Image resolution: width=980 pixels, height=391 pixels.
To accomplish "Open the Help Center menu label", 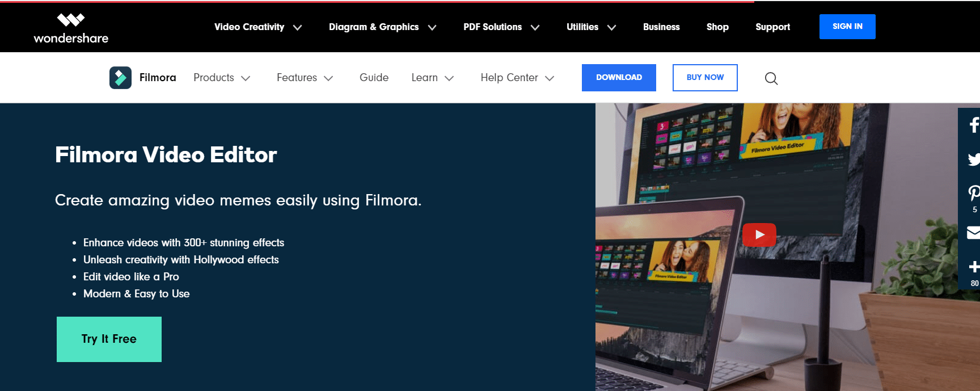I will 509,78.
